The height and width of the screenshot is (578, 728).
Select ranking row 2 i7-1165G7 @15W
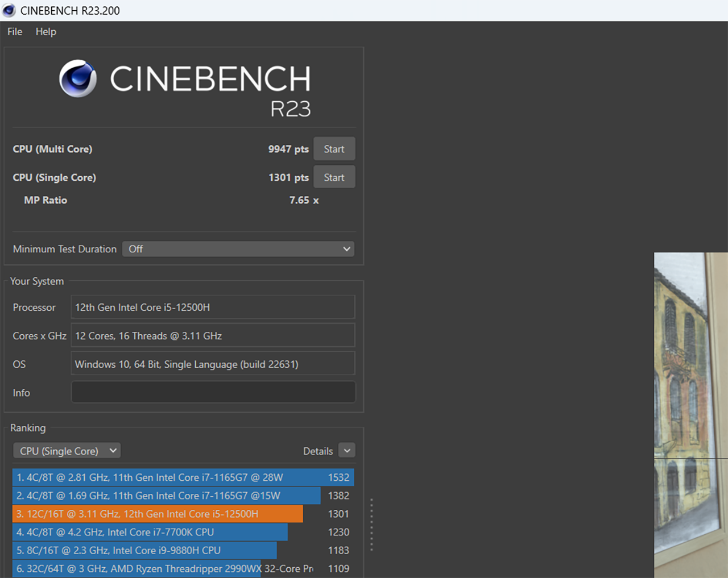point(183,496)
